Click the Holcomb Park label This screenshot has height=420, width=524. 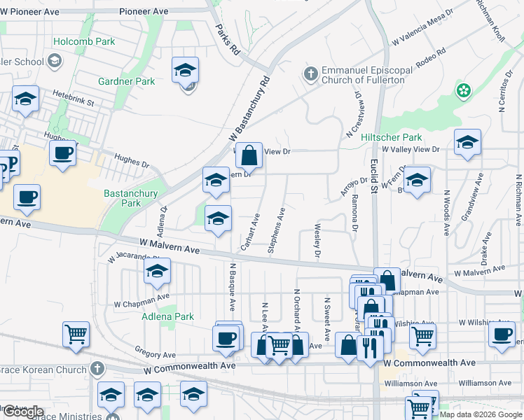click(84, 42)
